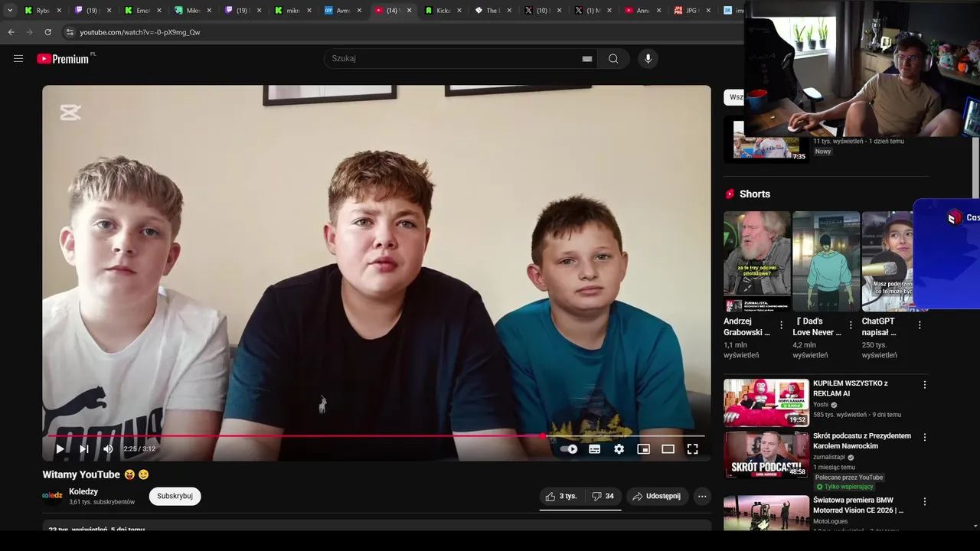Toggle the autoplay switch in player
Viewport: 980px width, 551px height.
point(569,449)
